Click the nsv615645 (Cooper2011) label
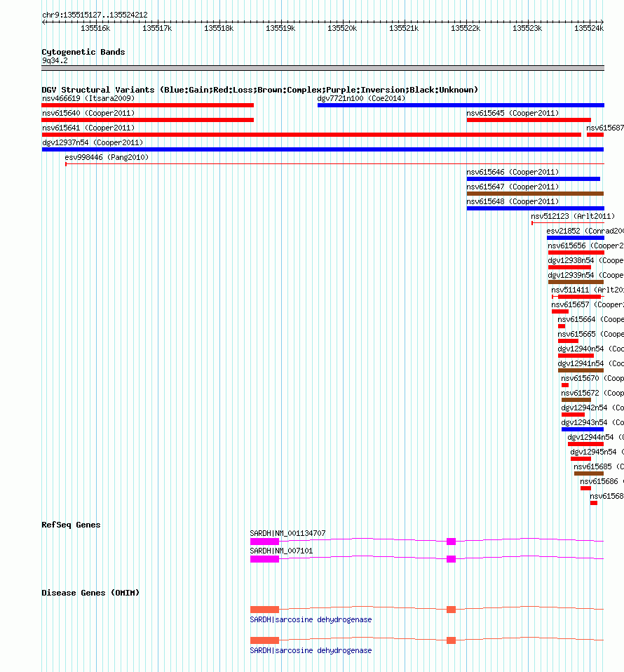624x672 pixels. 513,113
